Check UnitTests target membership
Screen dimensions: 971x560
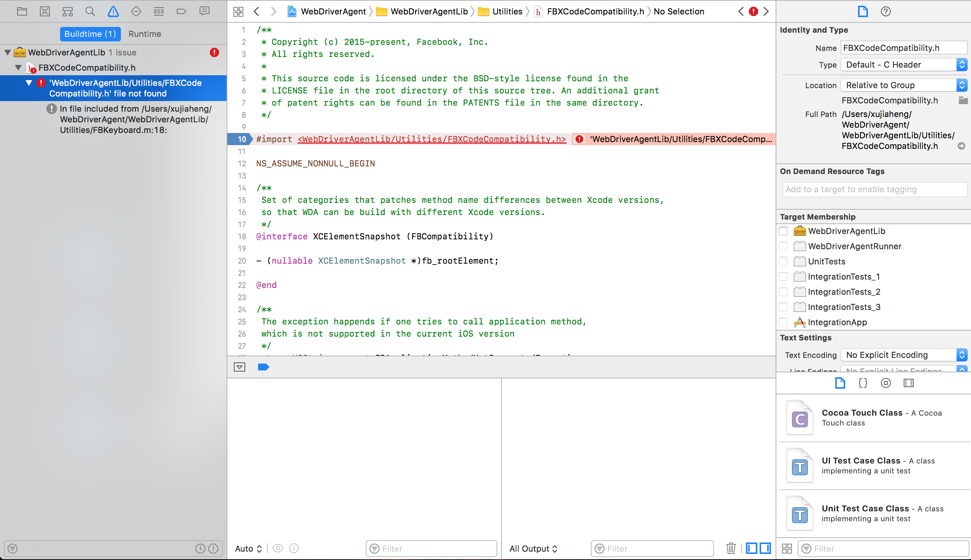(x=784, y=261)
